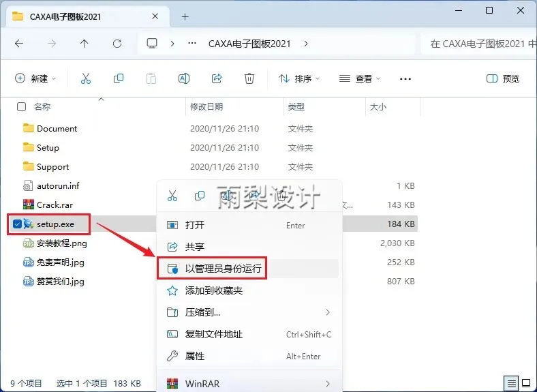Go back with the left arrow

pyautogui.click(x=19, y=44)
